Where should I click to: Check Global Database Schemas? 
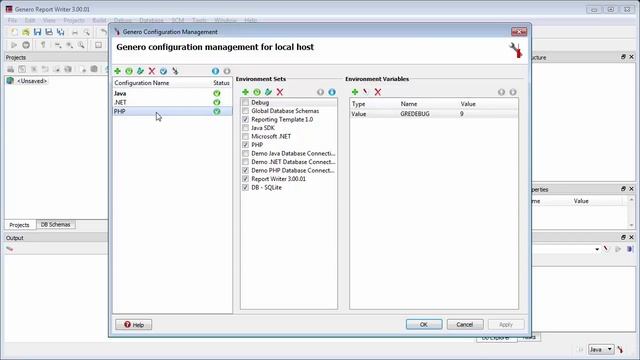(x=245, y=111)
